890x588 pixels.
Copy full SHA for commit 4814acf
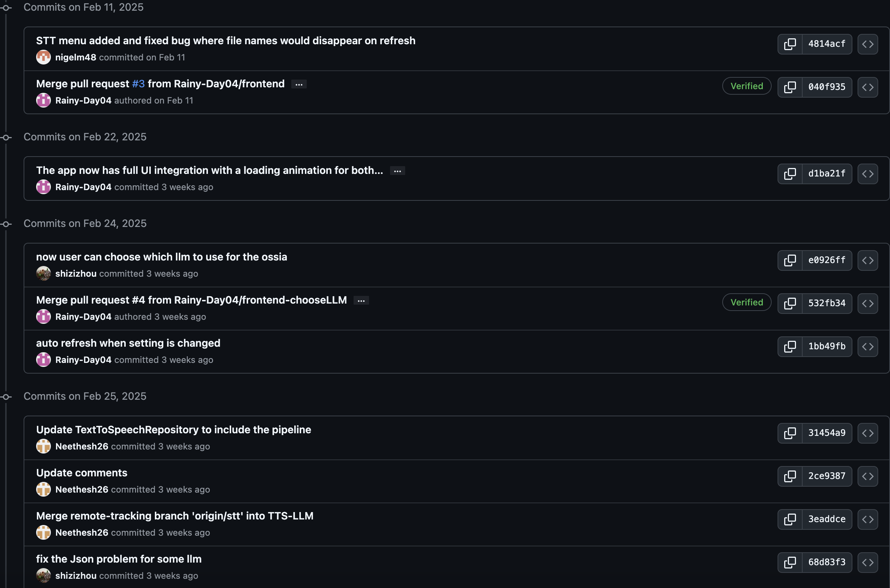tap(790, 44)
